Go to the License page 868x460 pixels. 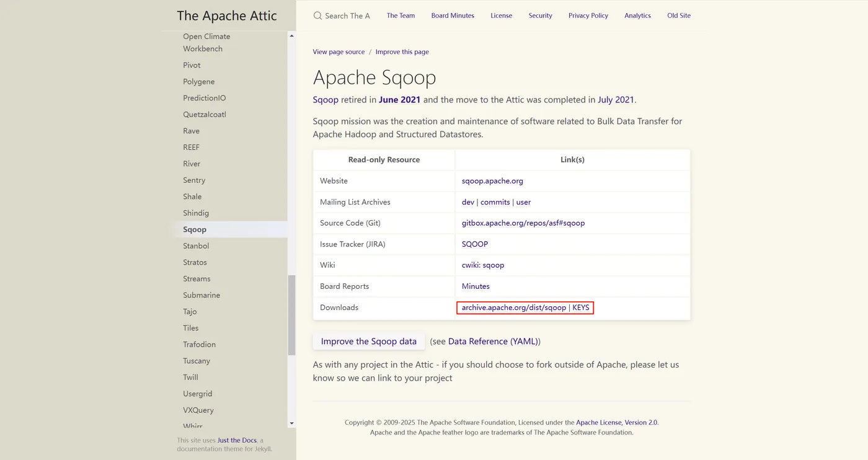click(x=501, y=15)
